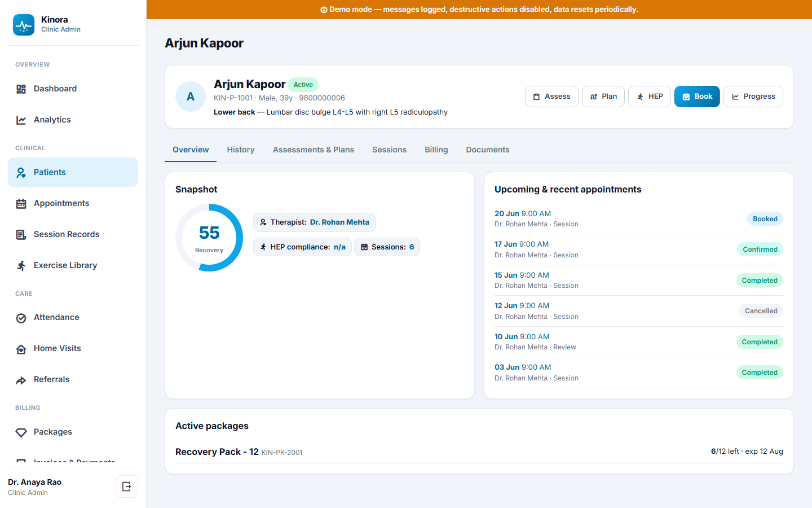The height and width of the screenshot is (508, 812).
Task: Open Packages in billing
Action: (x=73, y=432)
